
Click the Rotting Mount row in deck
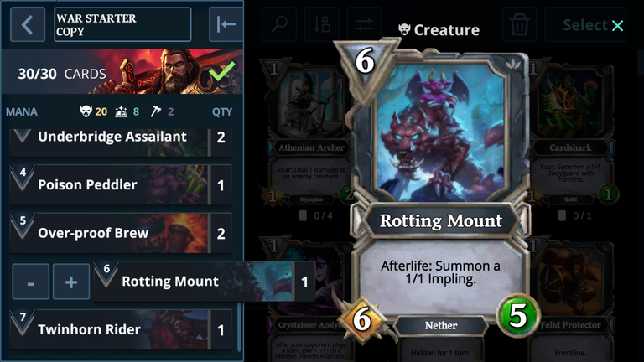205,282
